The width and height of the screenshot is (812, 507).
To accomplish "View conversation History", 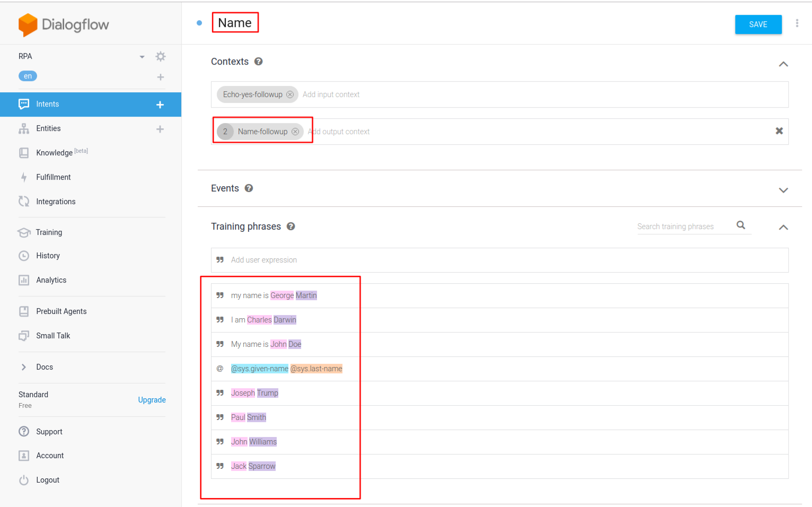I will coord(48,256).
